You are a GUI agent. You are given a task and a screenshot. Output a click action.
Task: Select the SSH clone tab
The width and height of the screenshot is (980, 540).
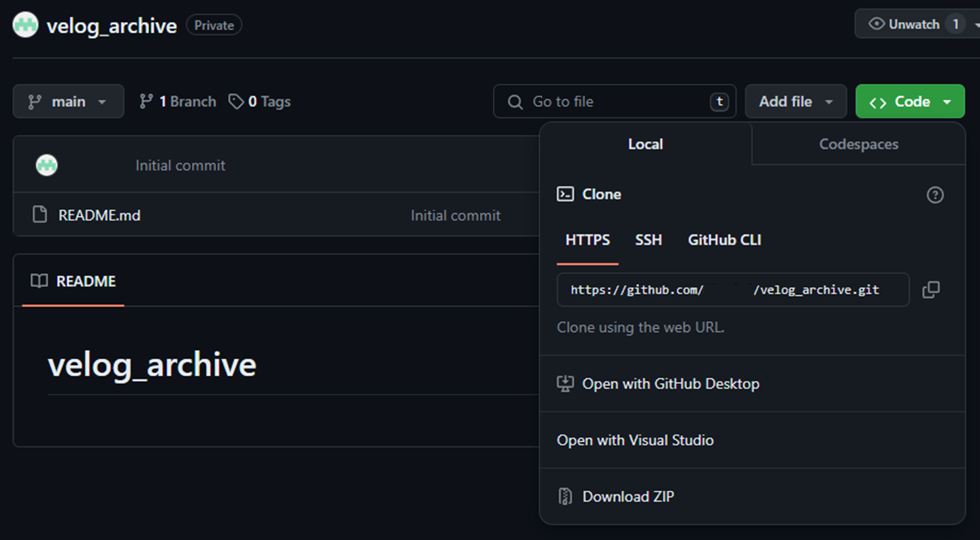click(649, 240)
